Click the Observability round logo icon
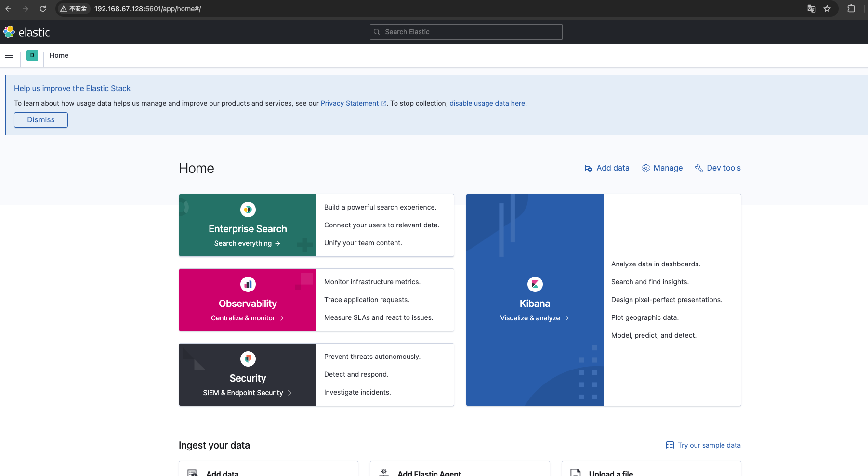Viewport: 868px width, 476px height. point(248,284)
